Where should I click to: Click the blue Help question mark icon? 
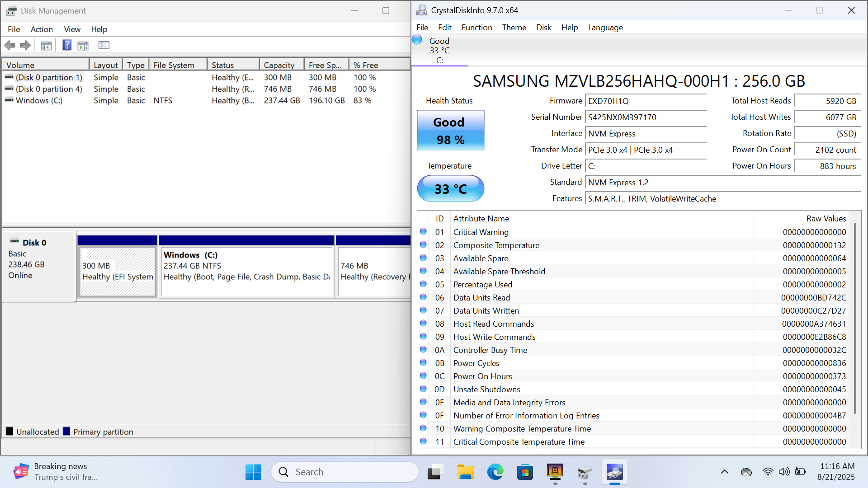click(x=67, y=45)
